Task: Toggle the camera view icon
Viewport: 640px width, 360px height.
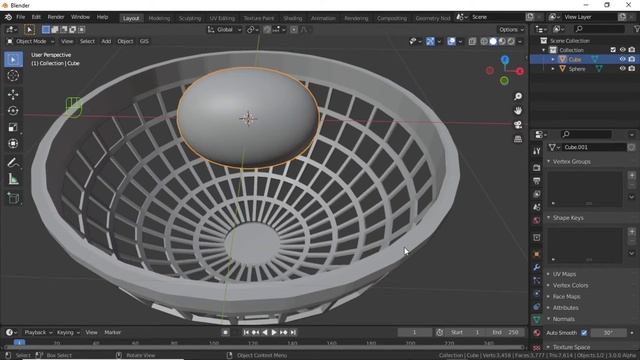Action: click(518, 125)
